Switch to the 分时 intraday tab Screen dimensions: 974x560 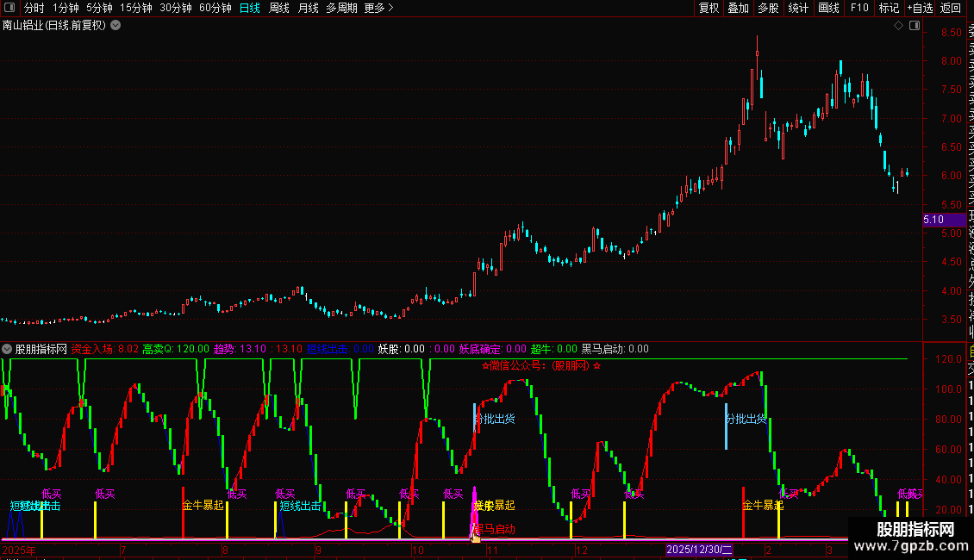(34, 8)
